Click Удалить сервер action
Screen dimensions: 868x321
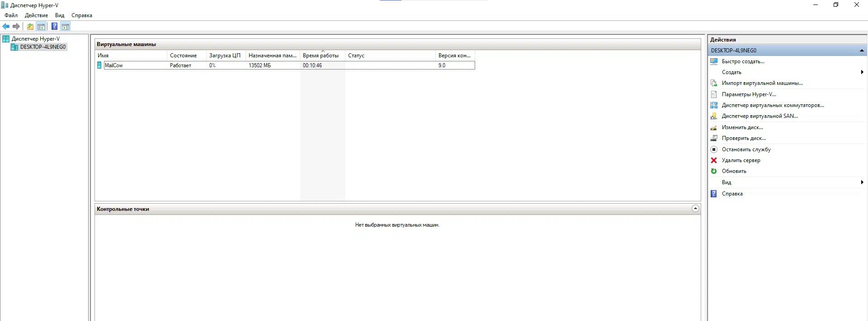coord(741,160)
